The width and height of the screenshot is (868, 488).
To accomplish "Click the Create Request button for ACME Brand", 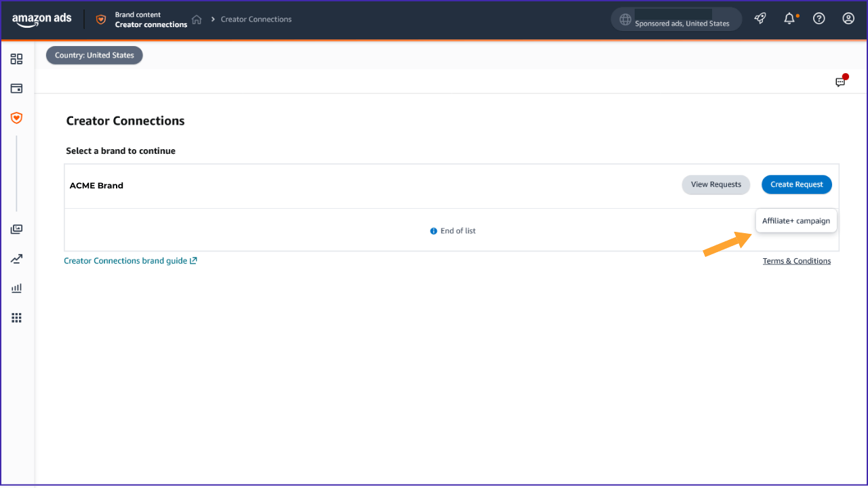I will point(796,184).
